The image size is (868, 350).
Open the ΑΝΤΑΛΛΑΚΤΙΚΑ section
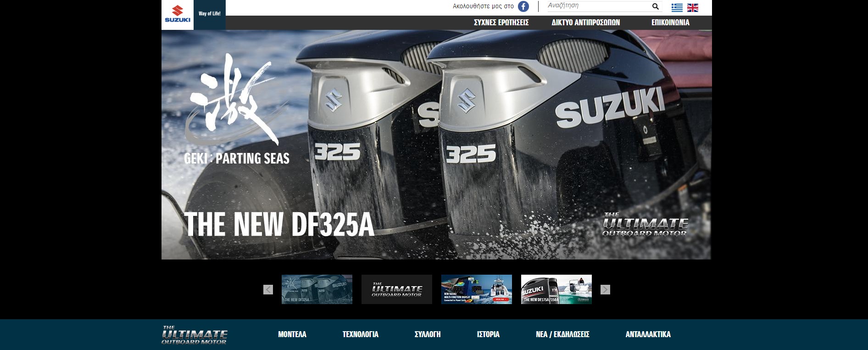click(648, 334)
